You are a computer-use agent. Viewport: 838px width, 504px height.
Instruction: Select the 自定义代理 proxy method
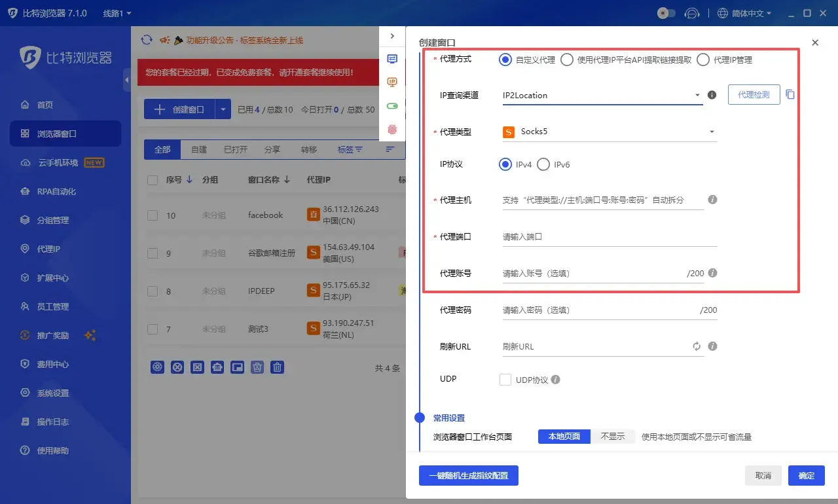click(505, 60)
